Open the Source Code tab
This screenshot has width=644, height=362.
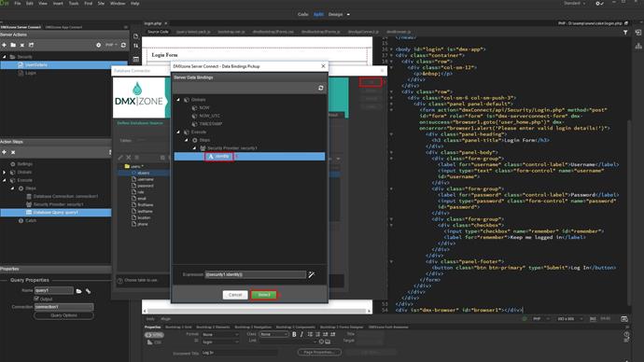click(x=158, y=32)
